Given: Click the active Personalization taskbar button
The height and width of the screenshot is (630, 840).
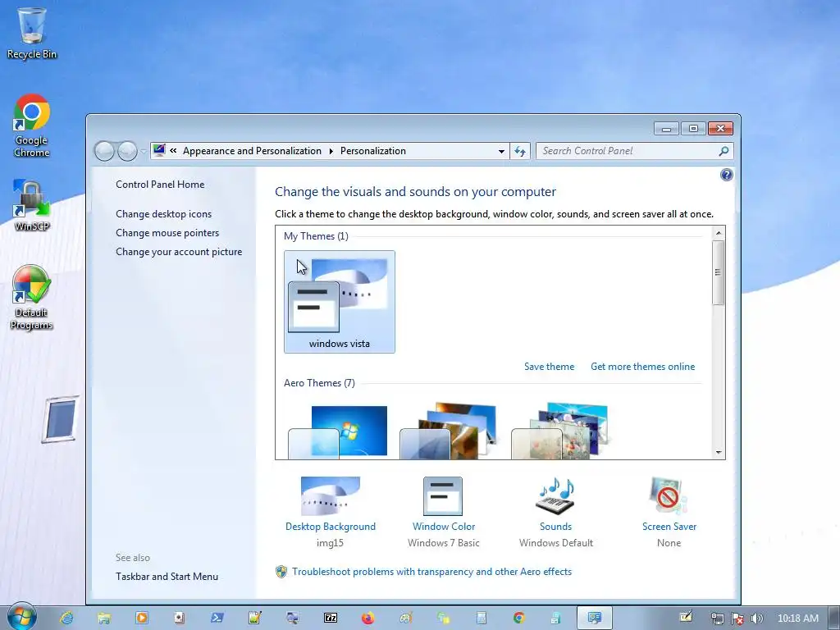Looking at the screenshot, I should (x=594, y=618).
